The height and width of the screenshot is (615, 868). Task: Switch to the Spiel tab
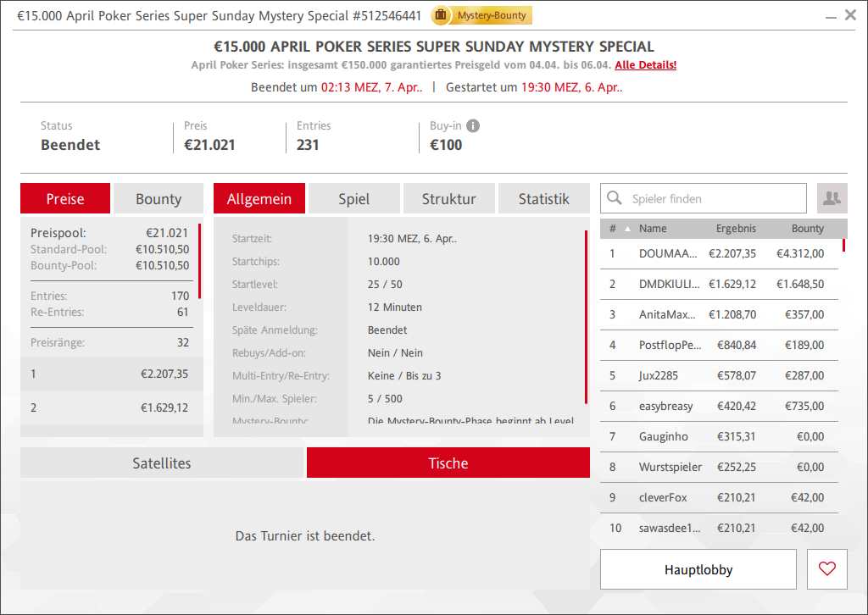[354, 198]
